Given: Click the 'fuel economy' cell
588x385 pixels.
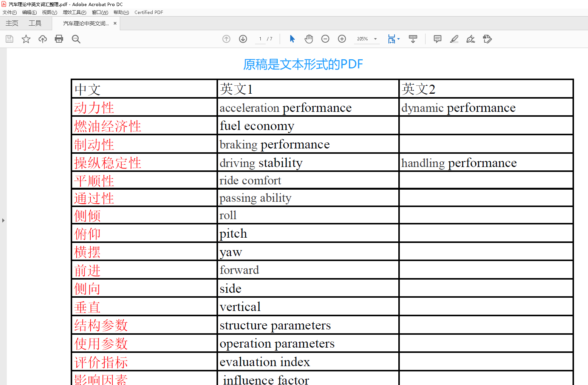Looking at the screenshot, I should [x=308, y=126].
